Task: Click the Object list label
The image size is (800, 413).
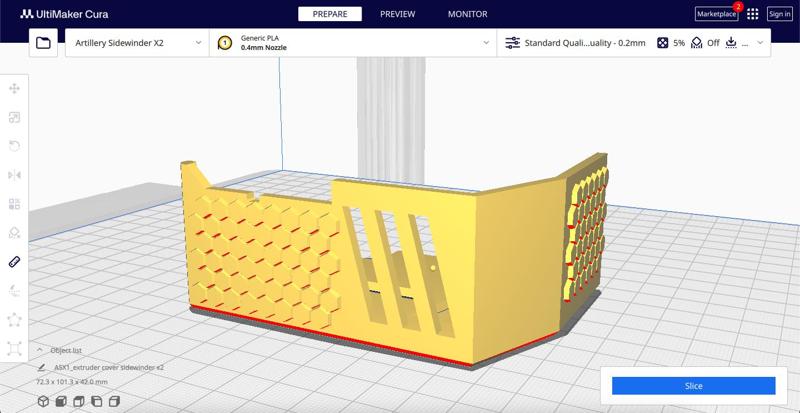Action: 66,350
